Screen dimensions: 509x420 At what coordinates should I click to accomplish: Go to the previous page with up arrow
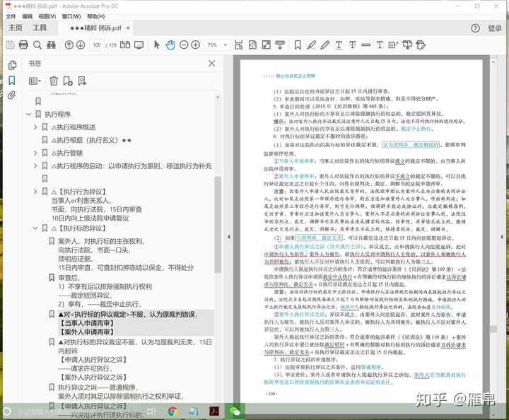coord(69,45)
